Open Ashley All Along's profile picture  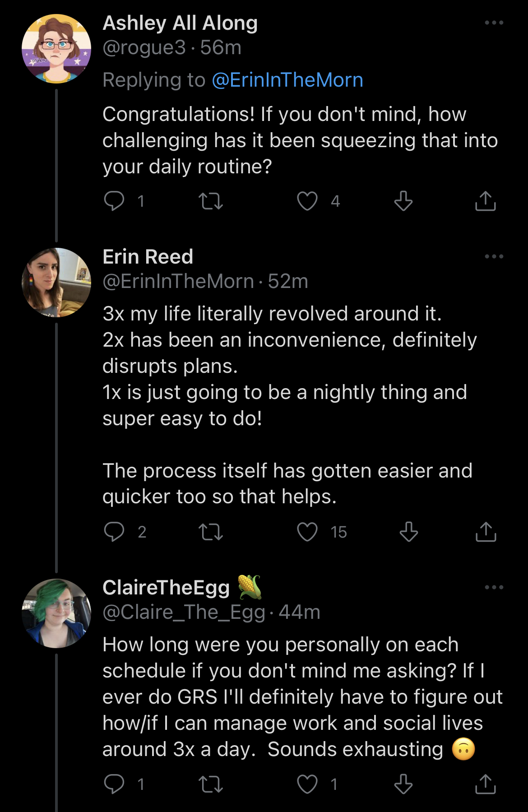[56, 49]
